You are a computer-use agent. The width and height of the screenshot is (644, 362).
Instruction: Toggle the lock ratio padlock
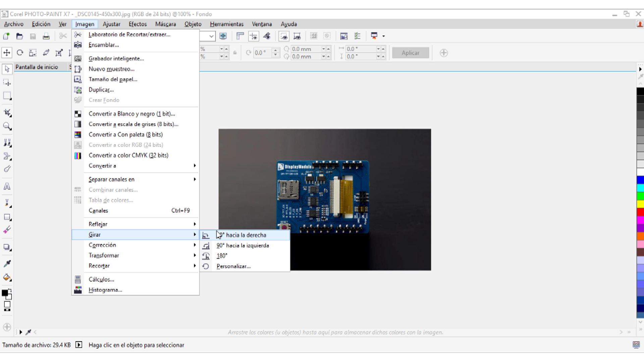[x=235, y=53]
